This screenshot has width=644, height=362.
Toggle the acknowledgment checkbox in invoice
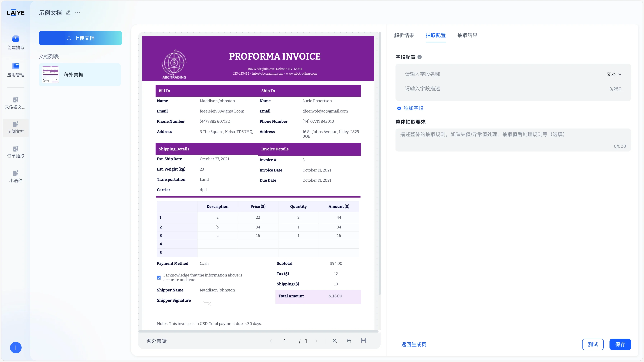tap(159, 278)
